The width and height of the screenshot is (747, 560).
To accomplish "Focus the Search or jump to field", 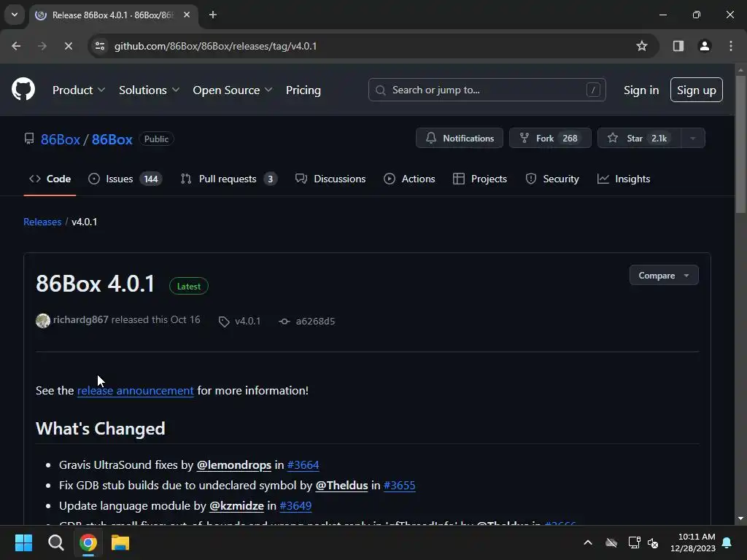I will pos(487,90).
